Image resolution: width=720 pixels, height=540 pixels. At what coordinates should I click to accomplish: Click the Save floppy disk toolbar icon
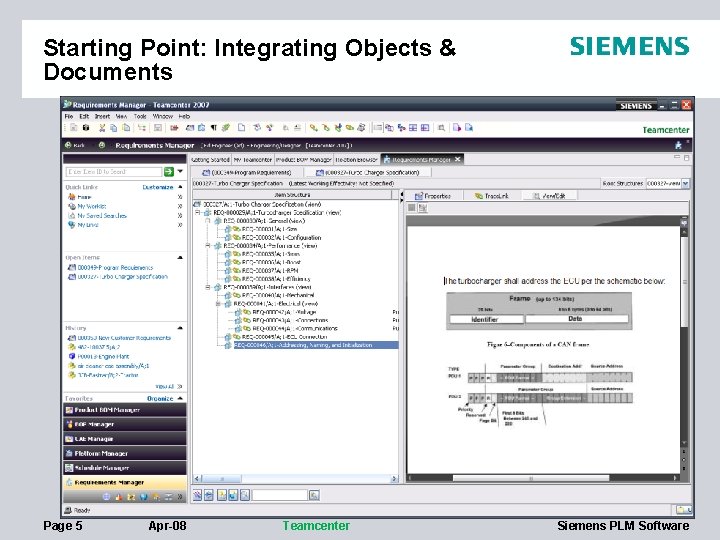coord(158,128)
